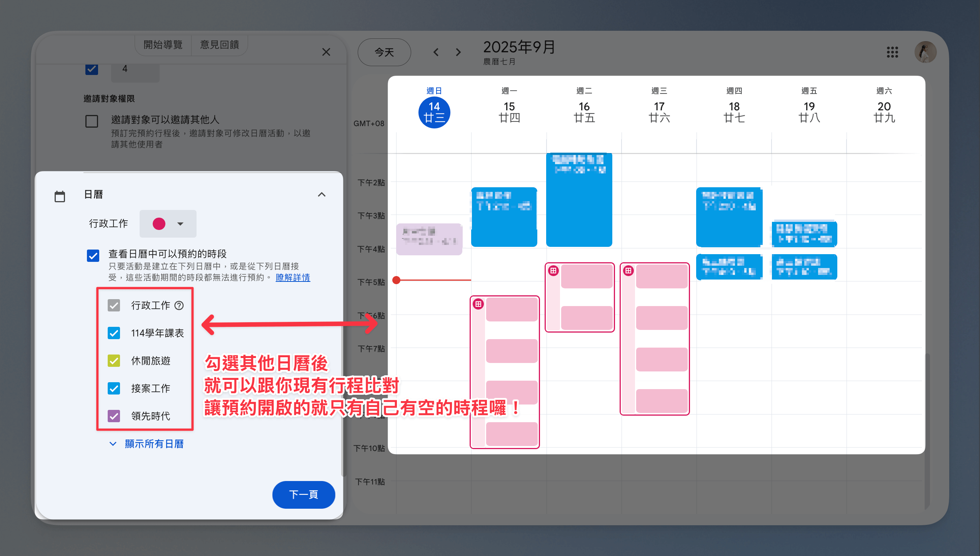The width and height of the screenshot is (980, 556).
Task: Go to previous week arrow
Action: tap(436, 52)
